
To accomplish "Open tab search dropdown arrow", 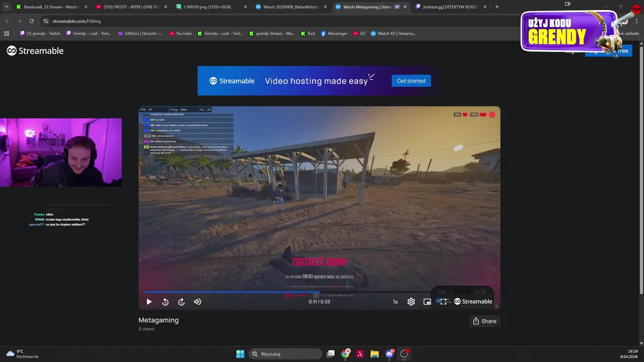I will (x=6, y=7).
